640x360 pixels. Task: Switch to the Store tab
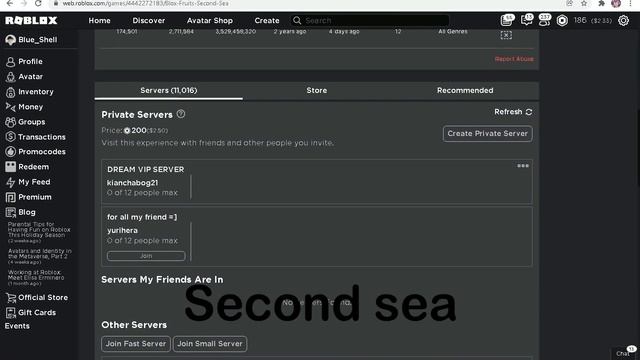click(317, 91)
